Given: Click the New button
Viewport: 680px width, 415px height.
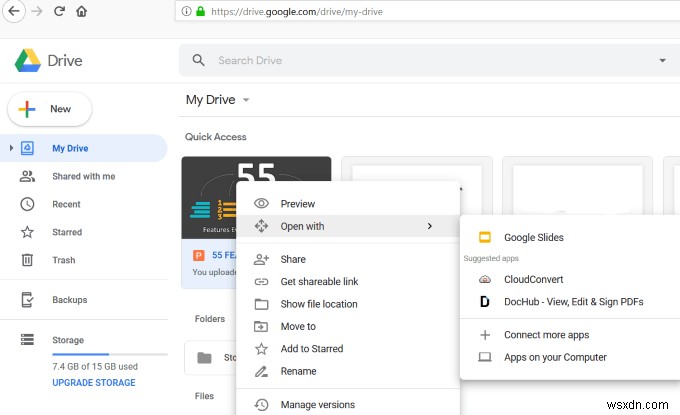Looking at the screenshot, I should point(49,109).
